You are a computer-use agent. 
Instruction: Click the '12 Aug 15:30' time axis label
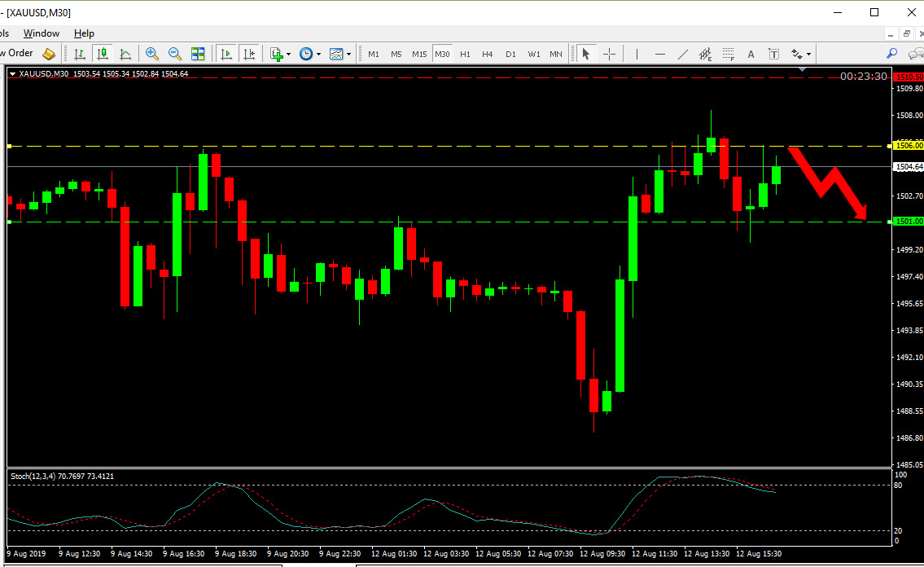click(759, 553)
